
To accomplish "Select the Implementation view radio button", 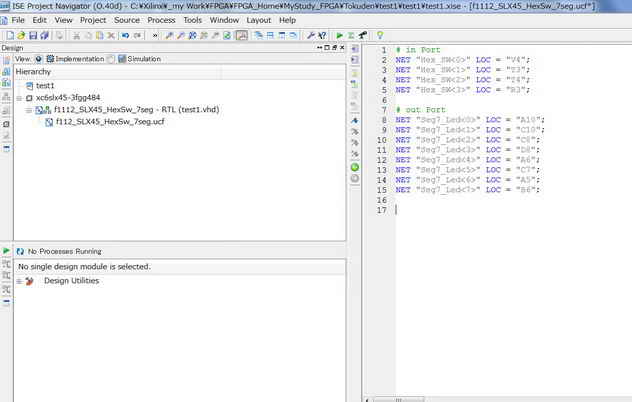I will pyautogui.click(x=39, y=59).
